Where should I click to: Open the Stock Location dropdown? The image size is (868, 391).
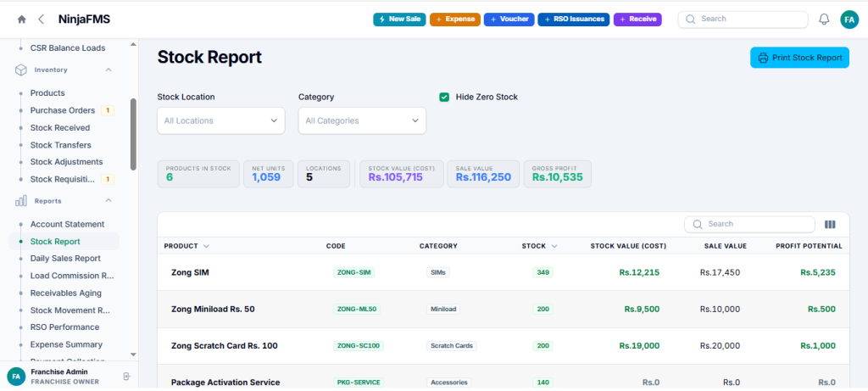coord(221,120)
